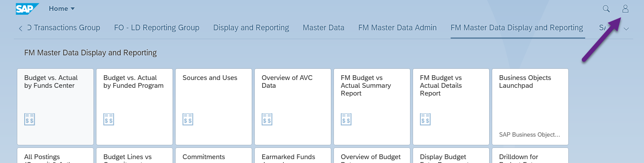Open Display Budget Entry Document tile
Viewport: 644px width, 163px height.
coord(451,156)
